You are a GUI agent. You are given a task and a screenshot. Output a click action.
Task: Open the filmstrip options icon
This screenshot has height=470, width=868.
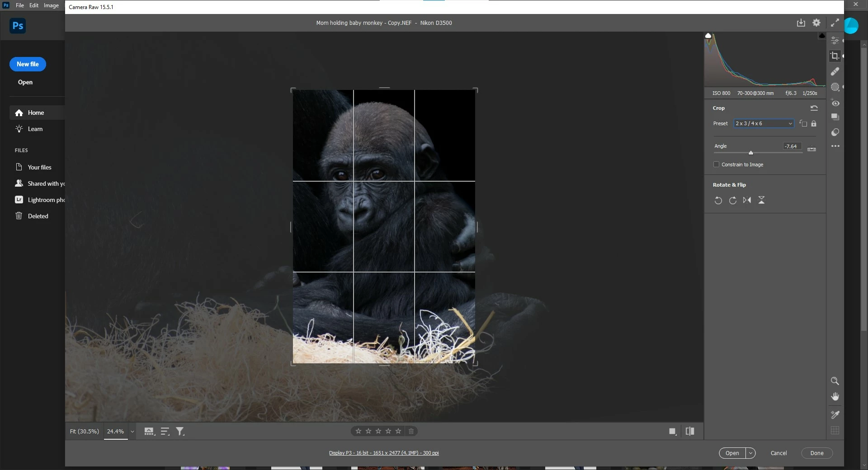[x=149, y=432]
